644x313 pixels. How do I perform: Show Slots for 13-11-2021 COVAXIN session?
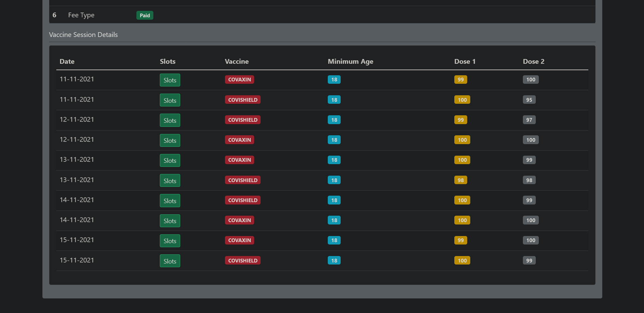[x=170, y=160]
